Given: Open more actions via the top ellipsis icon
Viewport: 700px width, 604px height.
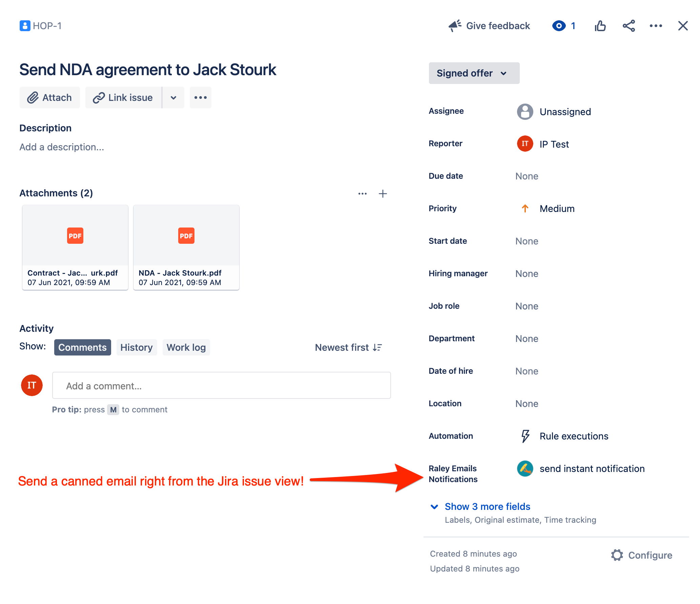Looking at the screenshot, I should pyautogui.click(x=656, y=25).
